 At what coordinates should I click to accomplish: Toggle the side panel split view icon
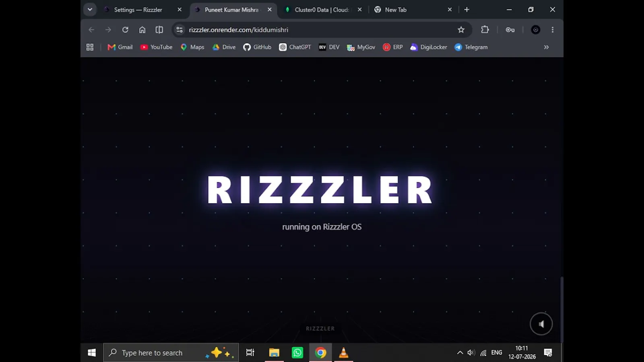click(159, 30)
